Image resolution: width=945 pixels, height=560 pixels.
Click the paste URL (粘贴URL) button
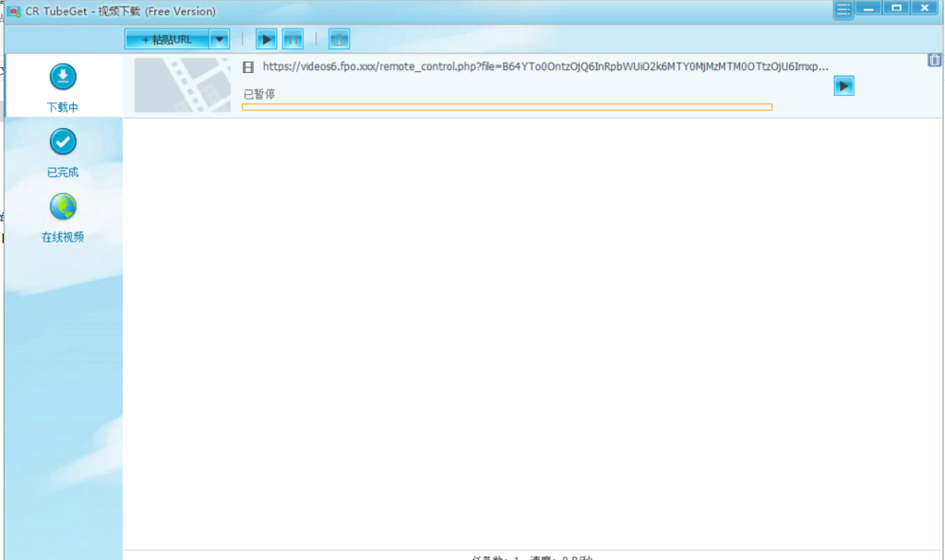tap(168, 40)
